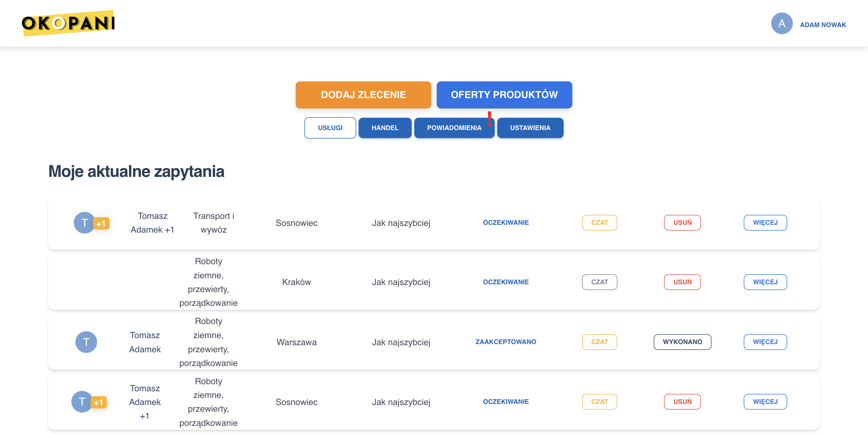This screenshot has width=868, height=434.
Task: Click WIĘCEJ on the Kraków row
Action: click(765, 282)
